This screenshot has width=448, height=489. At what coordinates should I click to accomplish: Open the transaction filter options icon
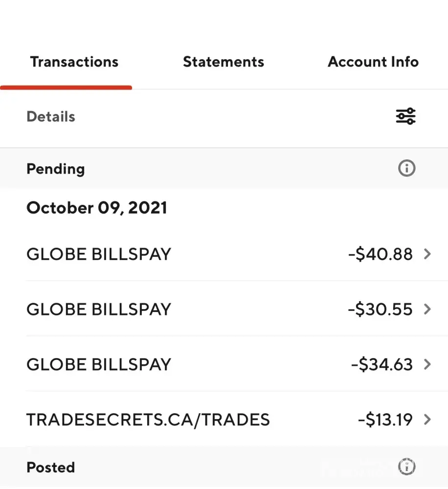[405, 116]
